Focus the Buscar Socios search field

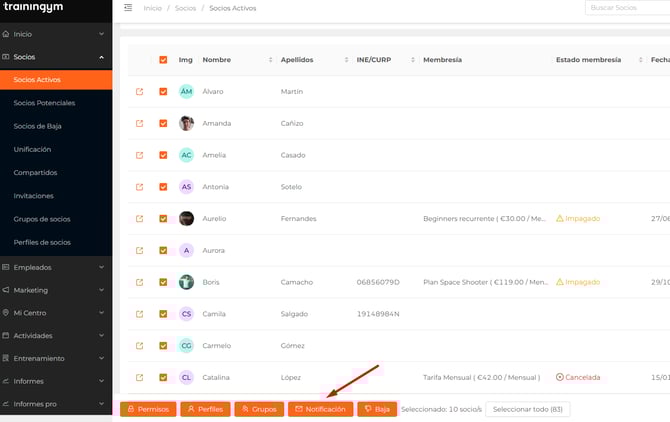tap(626, 8)
